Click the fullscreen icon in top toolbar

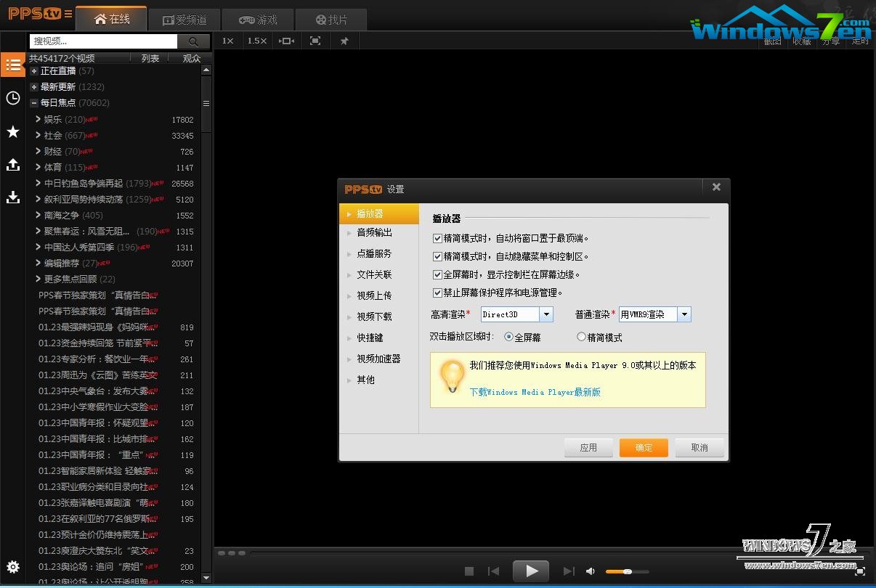315,41
